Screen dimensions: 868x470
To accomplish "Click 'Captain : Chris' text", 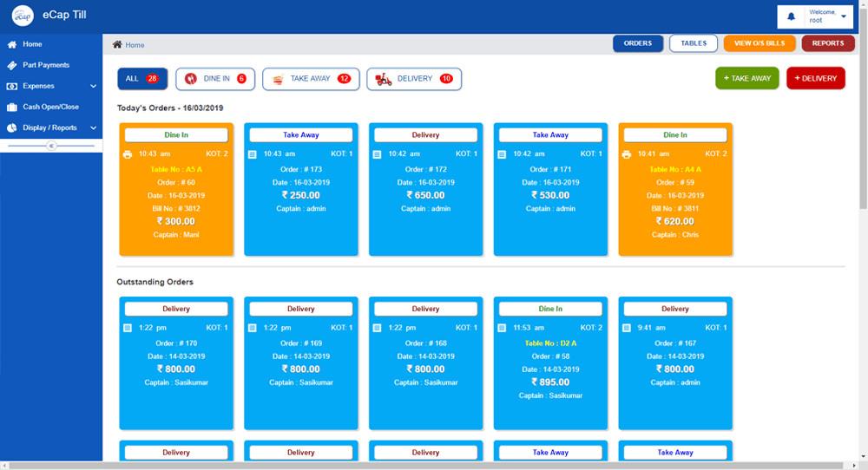I will point(674,235).
